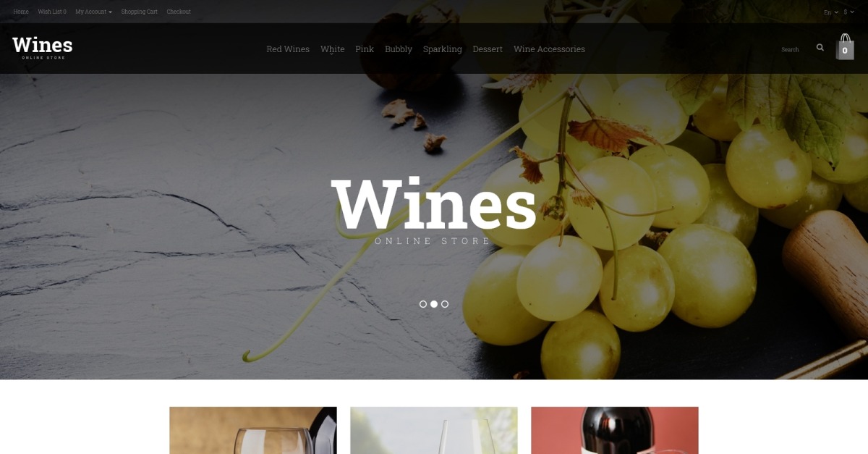Click the Wines Online Store logo

(x=43, y=47)
